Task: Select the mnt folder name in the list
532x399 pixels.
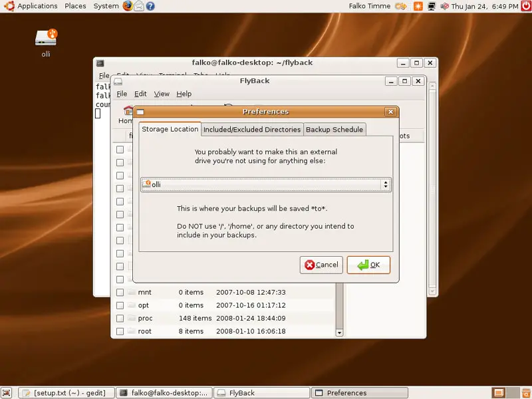Action: pyautogui.click(x=144, y=292)
